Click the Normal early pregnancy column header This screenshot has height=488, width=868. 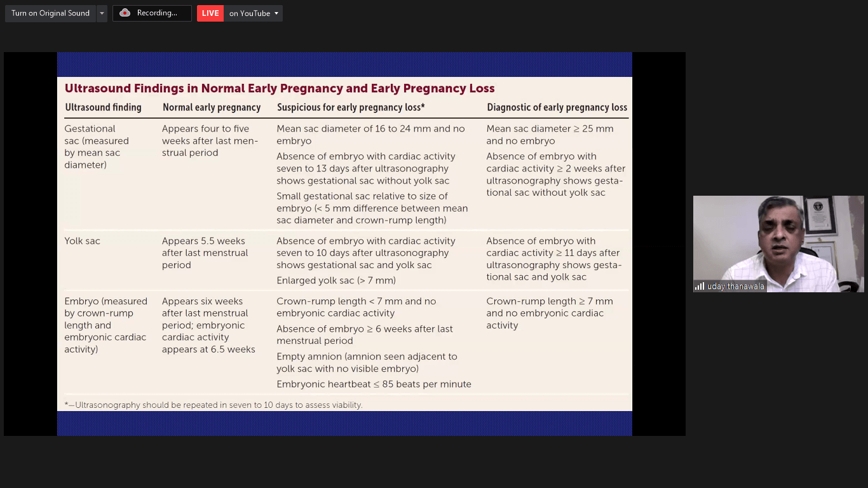pyautogui.click(x=212, y=107)
